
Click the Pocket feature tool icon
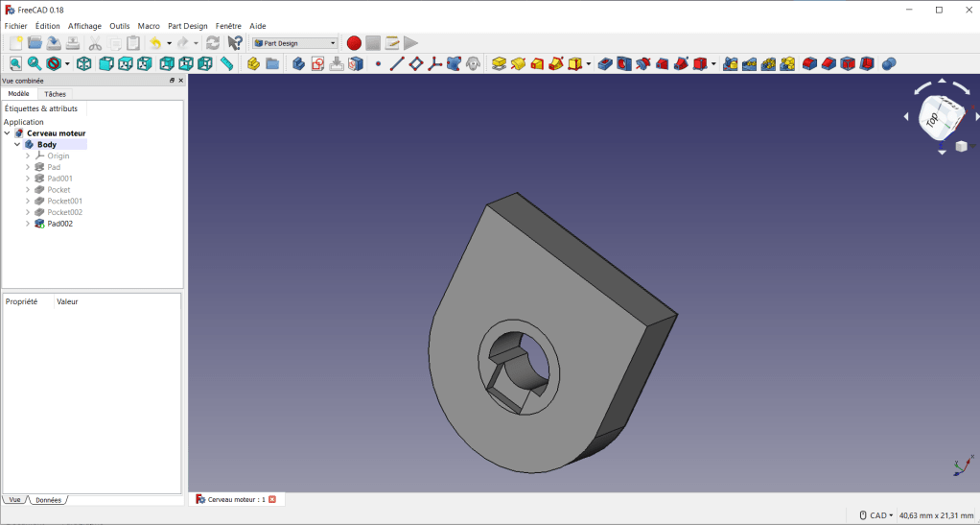tap(605, 63)
